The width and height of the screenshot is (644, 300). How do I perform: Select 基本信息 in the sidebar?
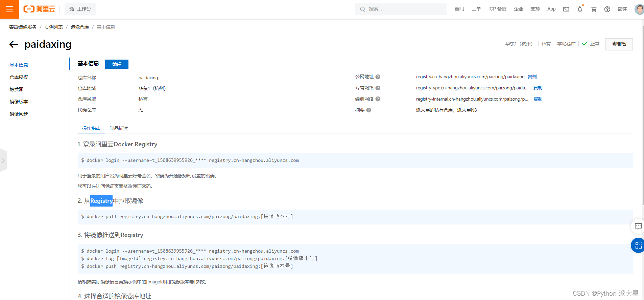pos(19,65)
